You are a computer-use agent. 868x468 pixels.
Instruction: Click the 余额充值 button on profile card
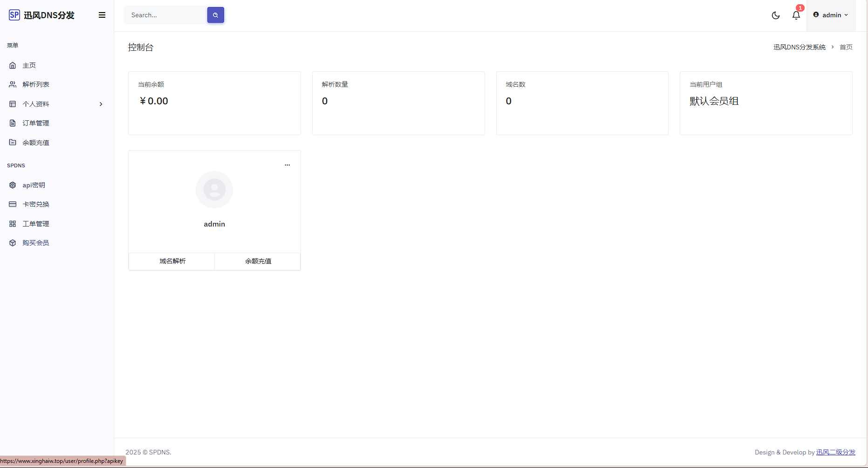coord(258,261)
